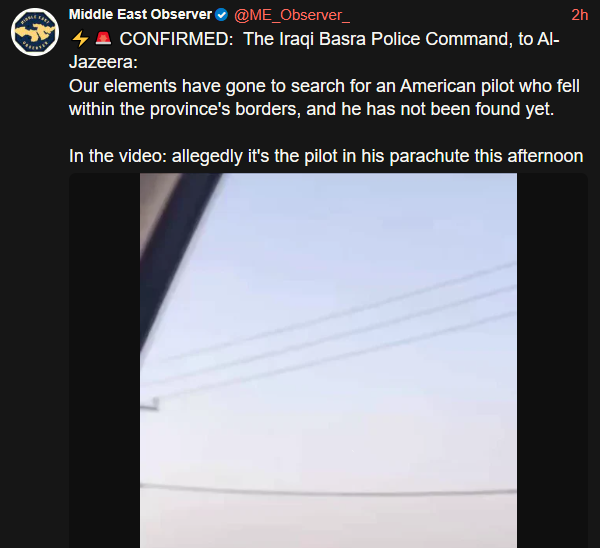This screenshot has width=600, height=548.
Task: Play the parachute video thumbnail
Action: 328,360
